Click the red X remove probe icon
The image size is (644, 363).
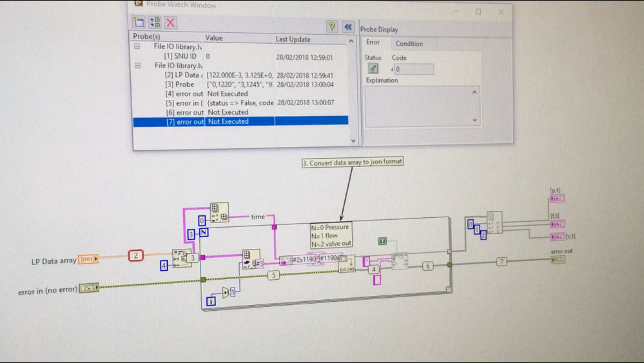point(170,23)
